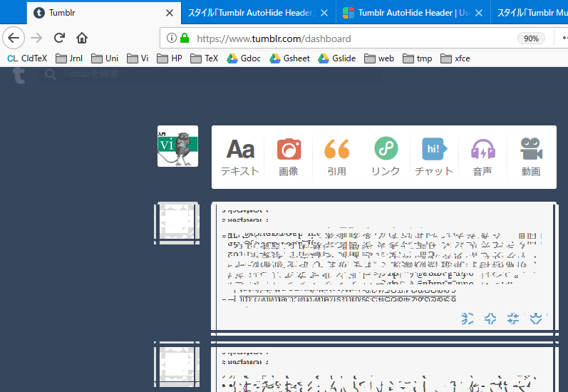This screenshot has width=568, height=392.
Task: Reset the 90% zoom level badge
Action: pyautogui.click(x=531, y=38)
